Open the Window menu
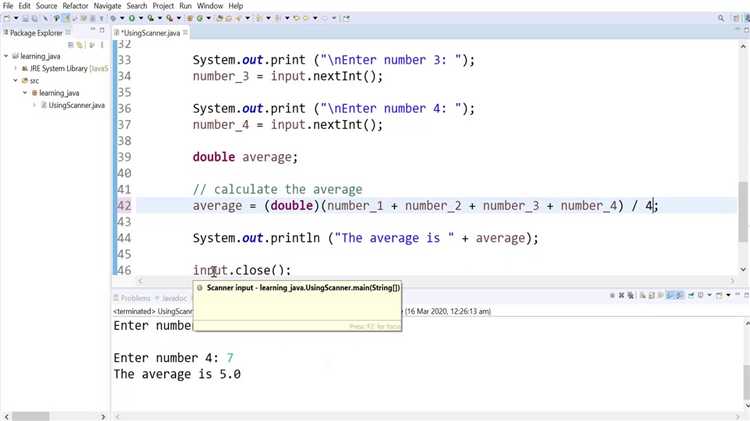The height and width of the screenshot is (421, 750). (x=210, y=6)
